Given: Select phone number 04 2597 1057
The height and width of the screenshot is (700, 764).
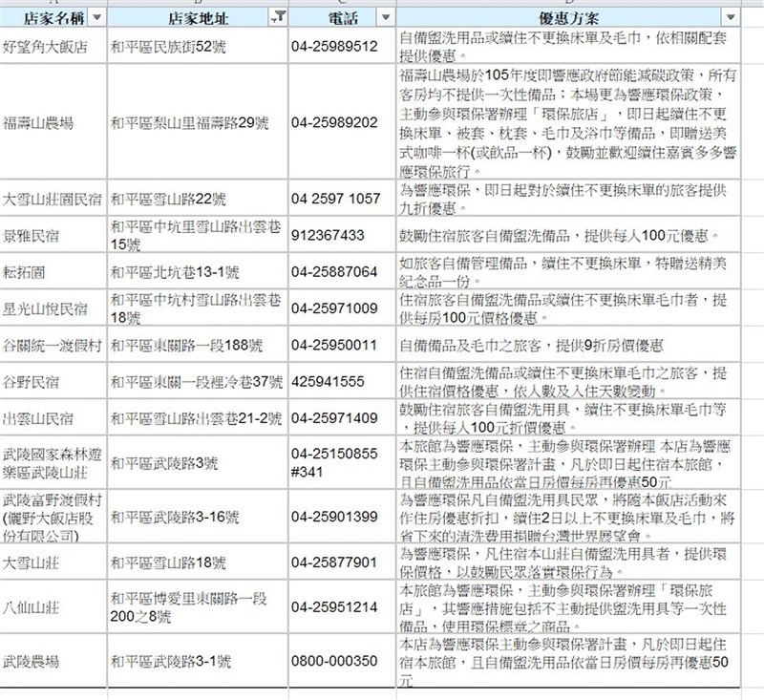Looking at the screenshot, I should click(x=343, y=198).
